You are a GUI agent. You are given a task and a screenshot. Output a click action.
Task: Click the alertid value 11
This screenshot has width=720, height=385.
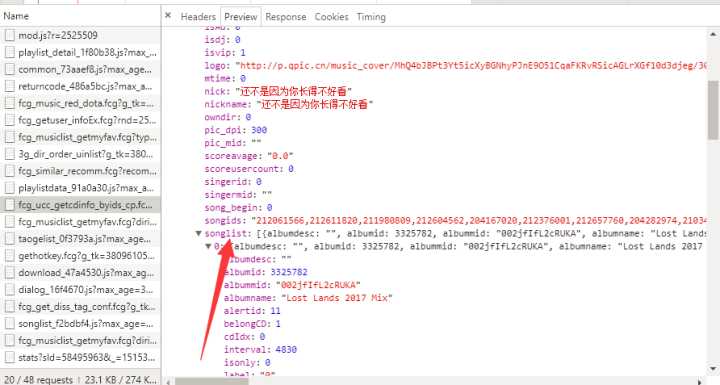point(275,311)
